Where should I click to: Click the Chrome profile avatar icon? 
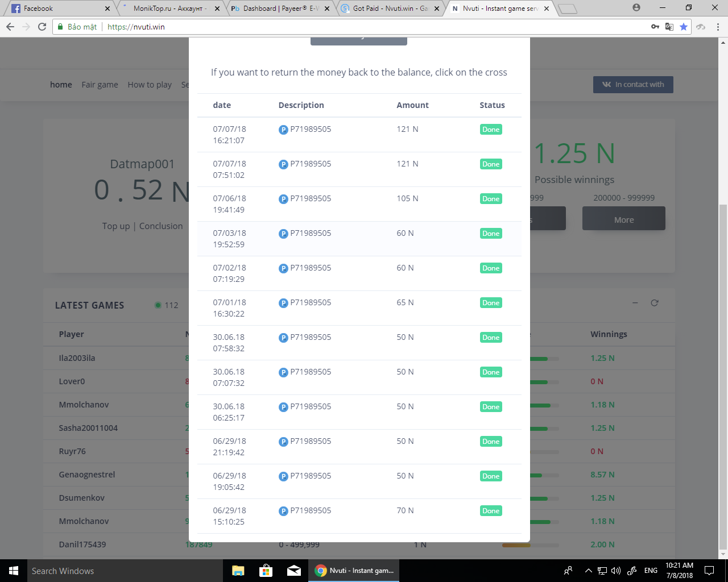coord(636,8)
